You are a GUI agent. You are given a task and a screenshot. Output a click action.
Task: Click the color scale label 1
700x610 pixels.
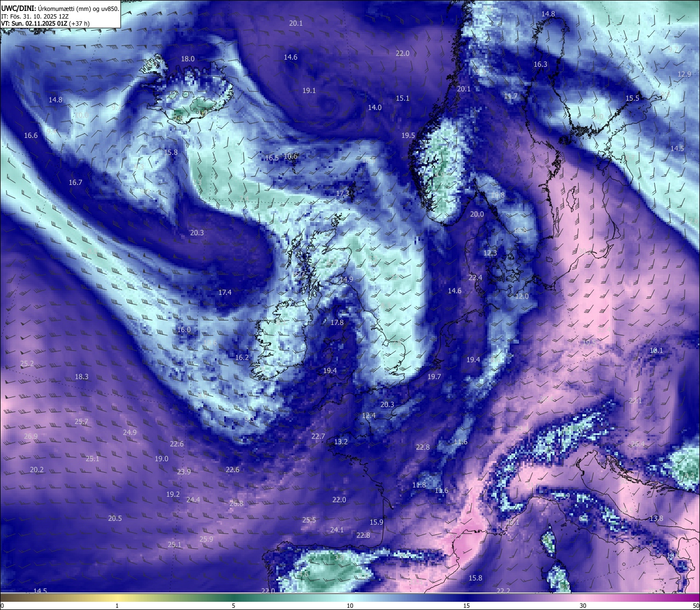[117, 606]
